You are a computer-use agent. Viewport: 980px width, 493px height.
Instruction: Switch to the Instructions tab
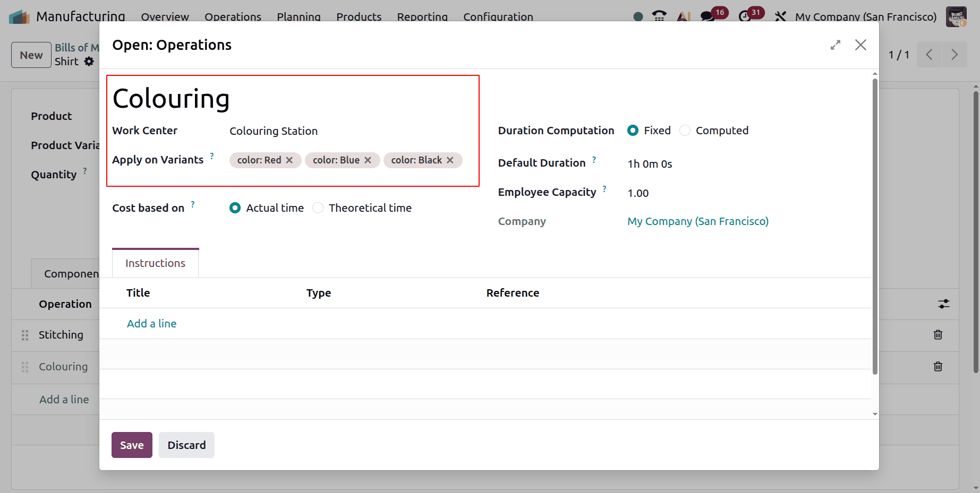pyautogui.click(x=155, y=263)
